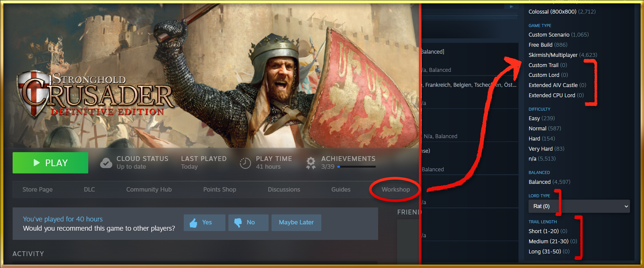Open the DLC tab
The height and width of the screenshot is (268, 644).
coord(89,190)
